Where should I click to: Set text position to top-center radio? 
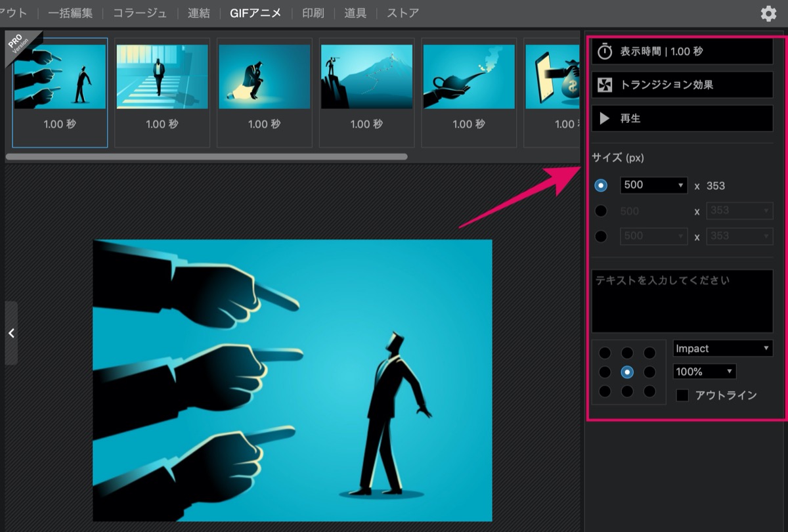627,353
